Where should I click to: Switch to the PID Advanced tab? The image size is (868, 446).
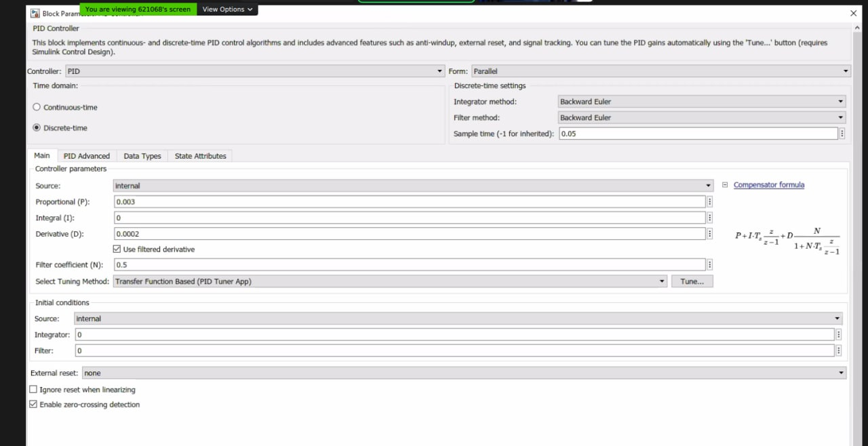[87, 156]
